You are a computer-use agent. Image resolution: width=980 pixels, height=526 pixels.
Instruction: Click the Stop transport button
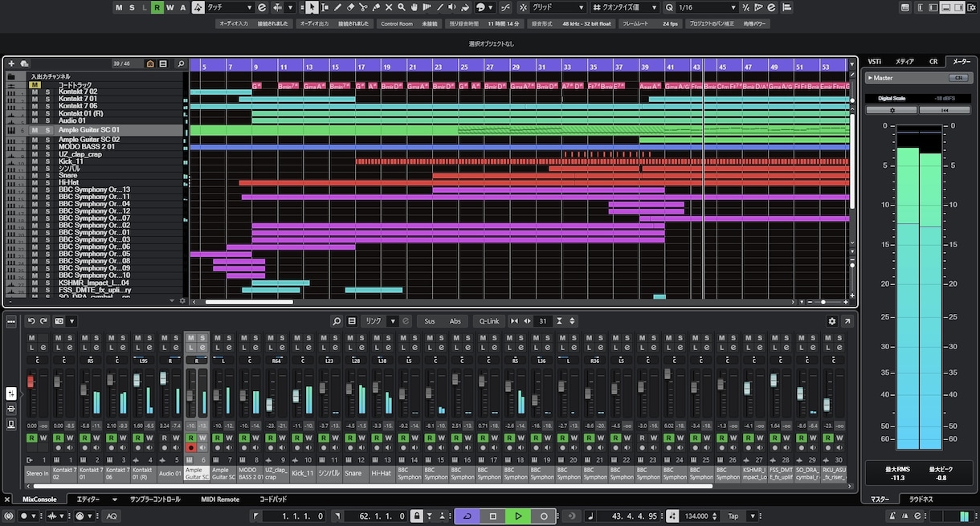point(493,516)
